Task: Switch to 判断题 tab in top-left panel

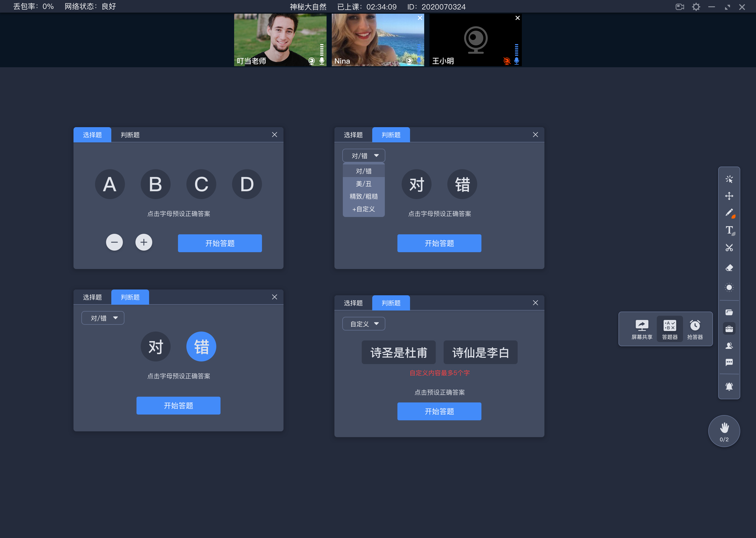Action: pyautogui.click(x=129, y=134)
